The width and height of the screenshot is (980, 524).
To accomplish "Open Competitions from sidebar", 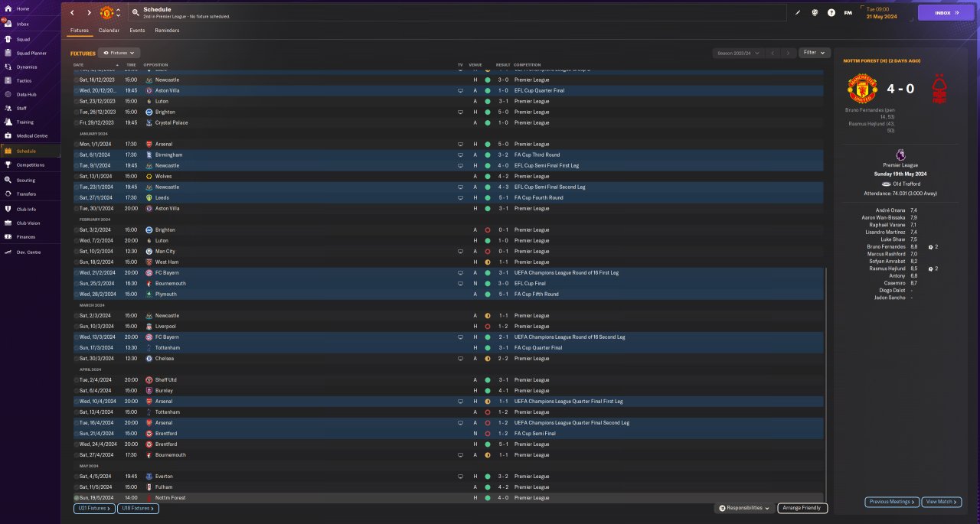I will tap(29, 164).
